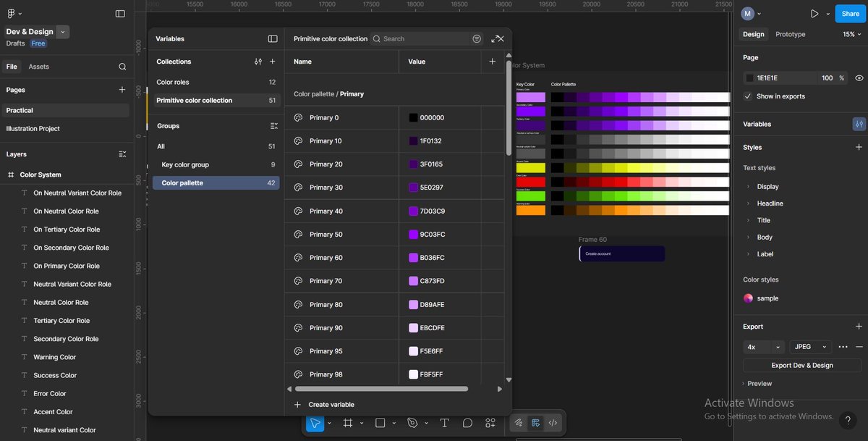This screenshot has width=868, height=441.
Task: Select the sample color style
Action: coord(761,298)
